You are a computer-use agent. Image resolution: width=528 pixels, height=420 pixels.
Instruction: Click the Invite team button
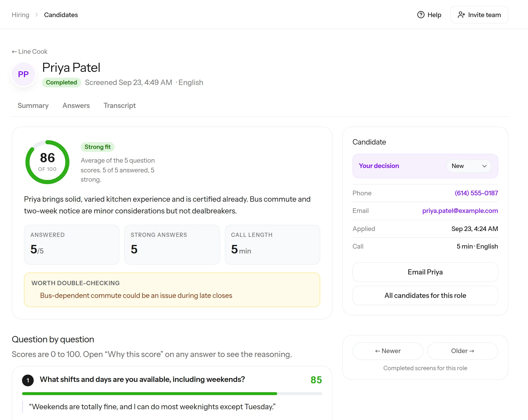tap(479, 15)
